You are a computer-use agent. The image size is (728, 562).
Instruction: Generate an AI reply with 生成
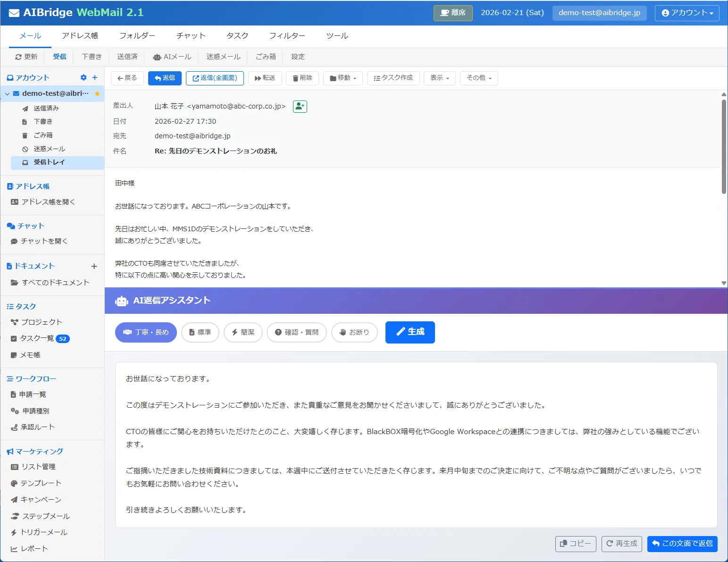click(410, 332)
